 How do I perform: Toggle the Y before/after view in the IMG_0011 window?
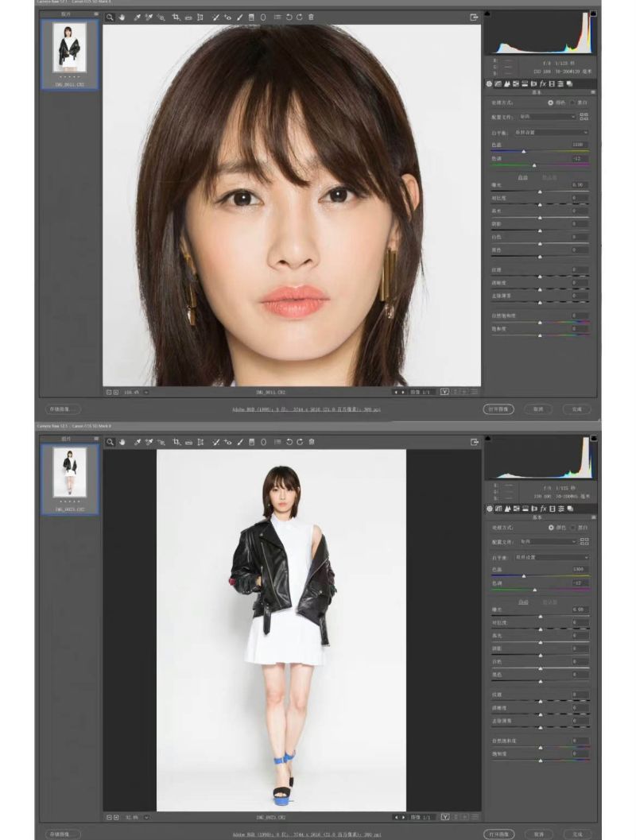(445, 392)
